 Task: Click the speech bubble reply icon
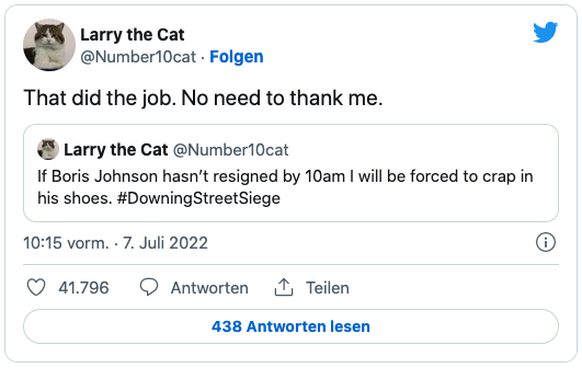pyautogui.click(x=149, y=287)
